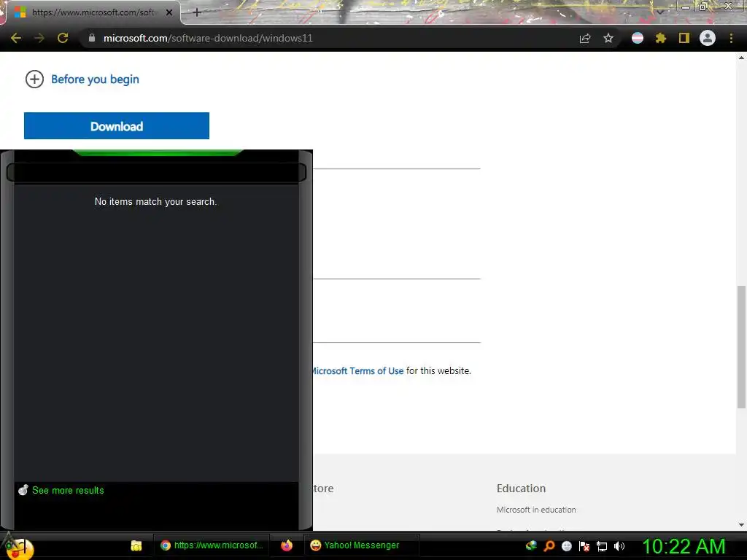Click the scrollbar down arrow
747x560 pixels.
point(741,525)
